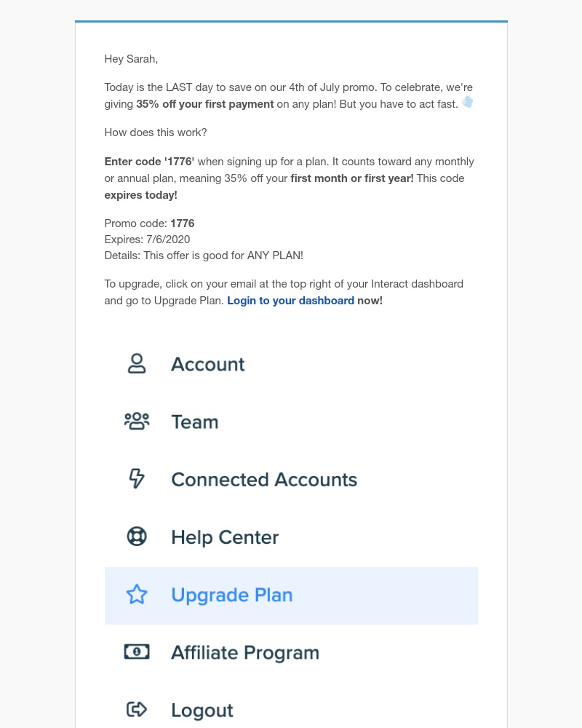Choose the highlighted Upgrade Plan option
The width and height of the screenshot is (582, 728).
[291, 596]
